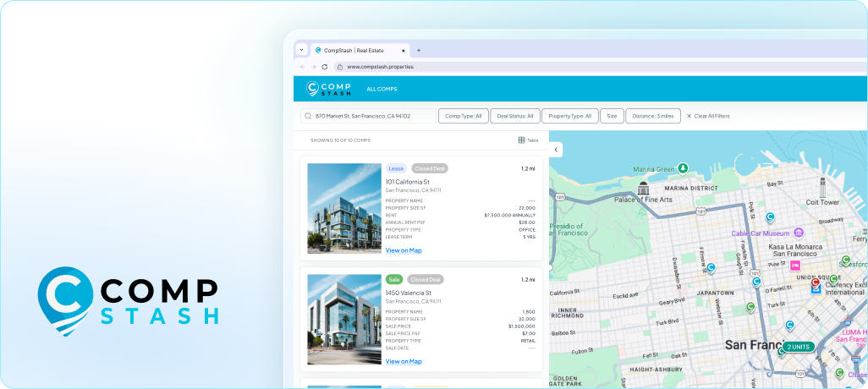
Task: Click the $28.00 annual rent PSF value
Action: tap(527, 222)
